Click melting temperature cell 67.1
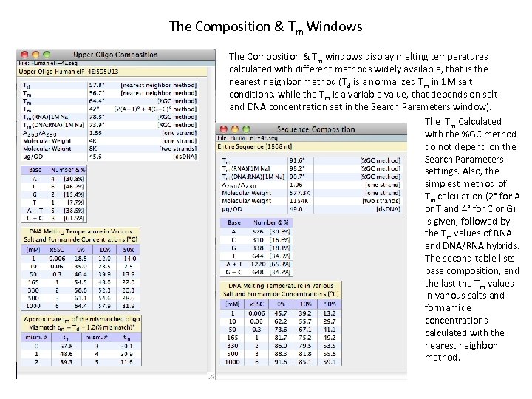 (305, 330)
